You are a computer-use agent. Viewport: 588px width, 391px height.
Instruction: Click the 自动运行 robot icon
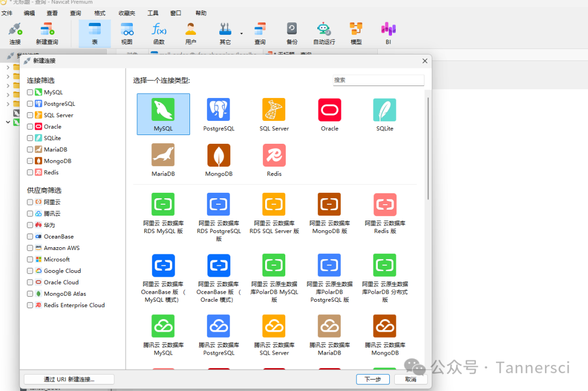(324, 33)
